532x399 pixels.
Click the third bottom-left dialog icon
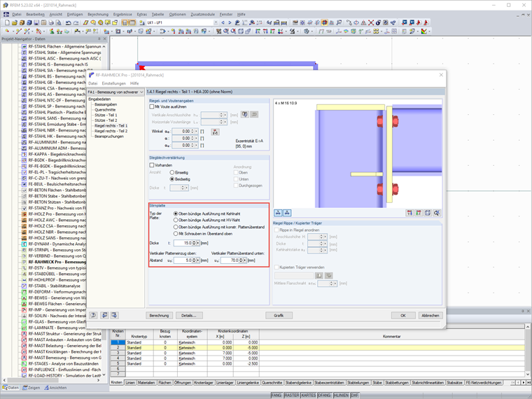coord(114,315)
